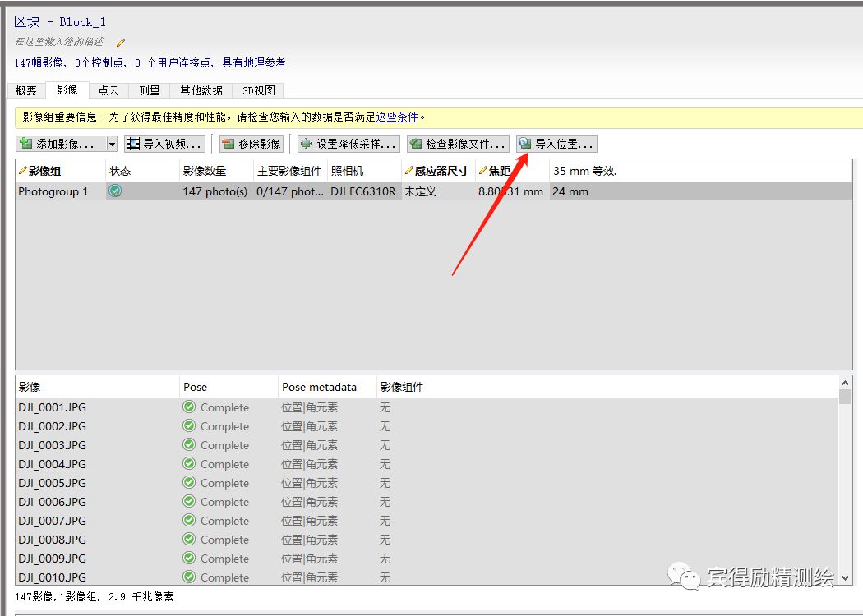Click the 147 photo(s) cell
This screenshot has width=863, height=616.
(x=215, y=191)
